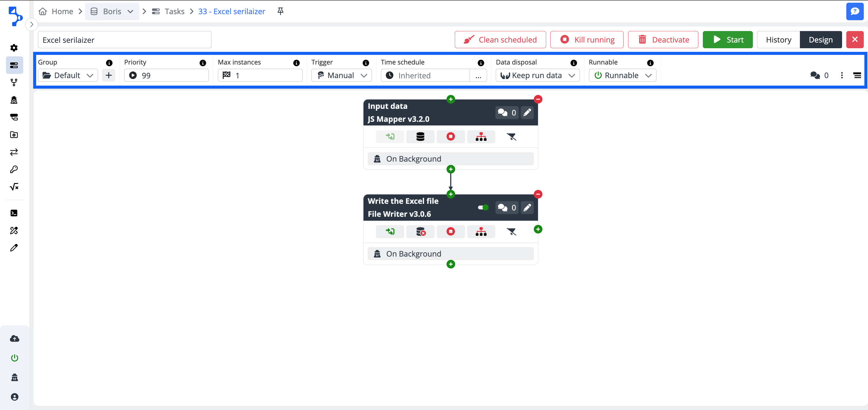This screenshot has height=410, width=868.
Task: Open the Trigger Manual dropdown
Action: (x=341, y=75)
